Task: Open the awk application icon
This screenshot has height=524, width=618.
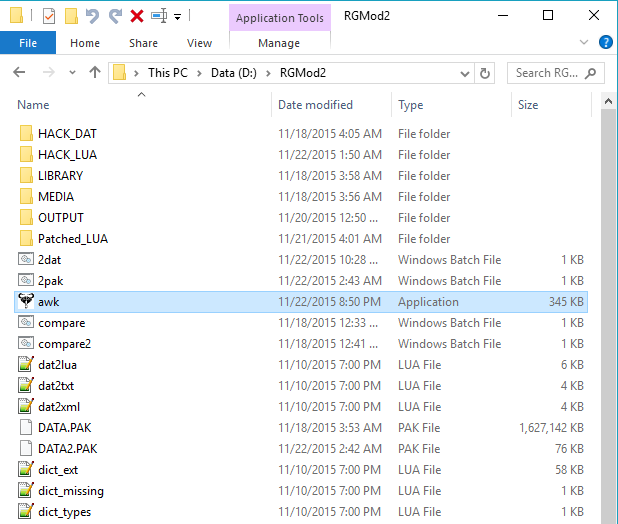Action: coord(26,302)
